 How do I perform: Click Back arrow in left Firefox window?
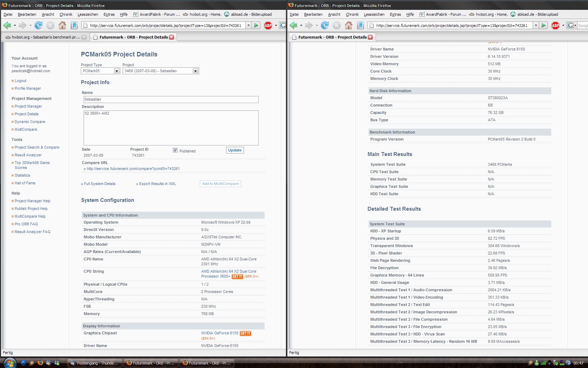coord(7,25)
